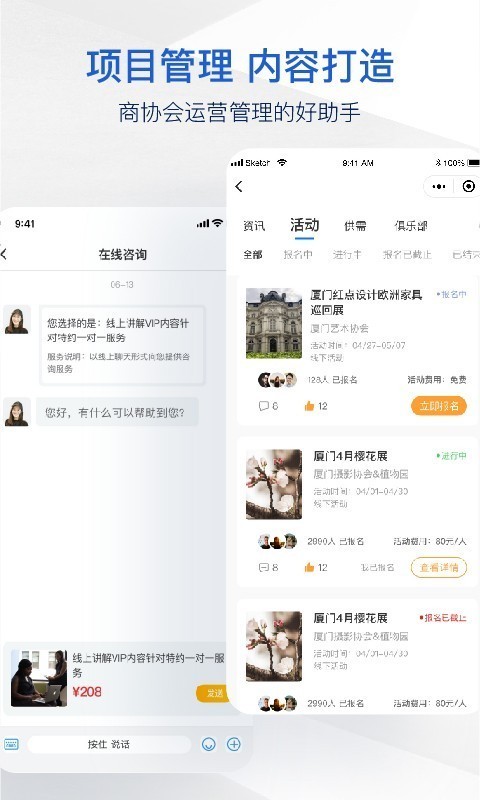
Task: Tap agent avatar beside service selection message
Action: 17,320
